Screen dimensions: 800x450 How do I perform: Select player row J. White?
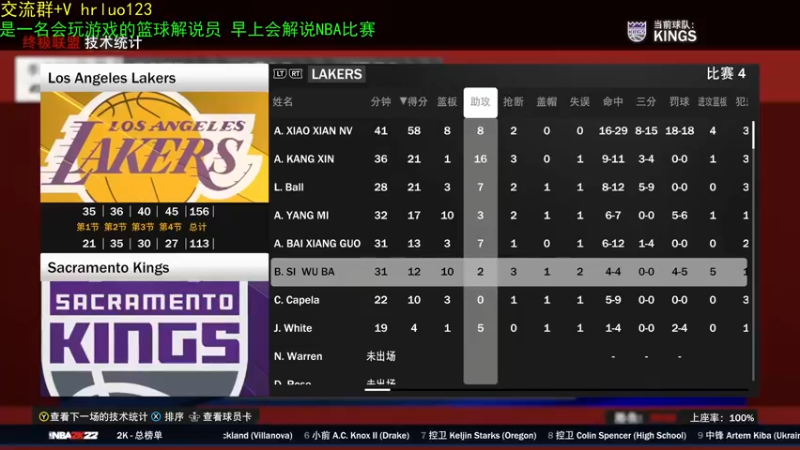[x=510, y=328]
